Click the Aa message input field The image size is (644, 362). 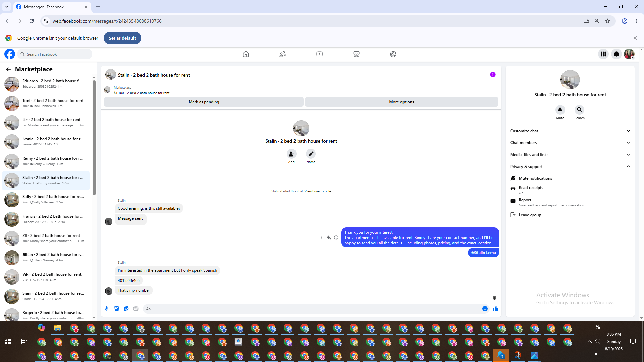(312, 309)
